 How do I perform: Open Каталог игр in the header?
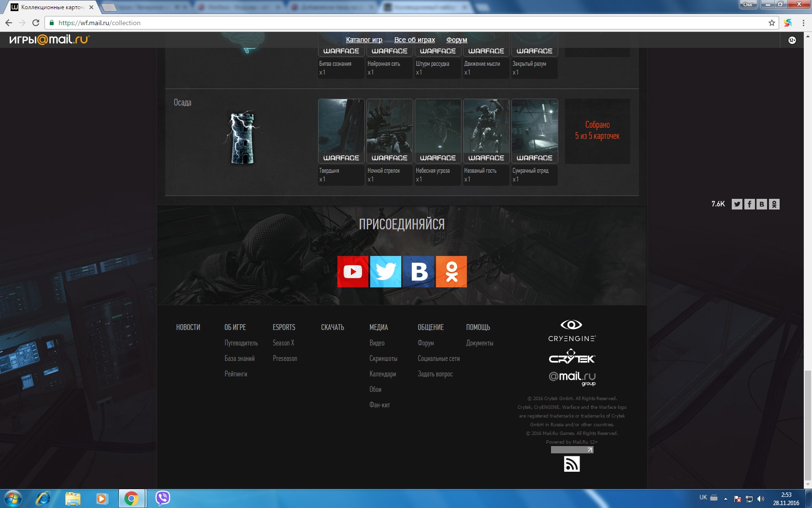tap(364, 40)
